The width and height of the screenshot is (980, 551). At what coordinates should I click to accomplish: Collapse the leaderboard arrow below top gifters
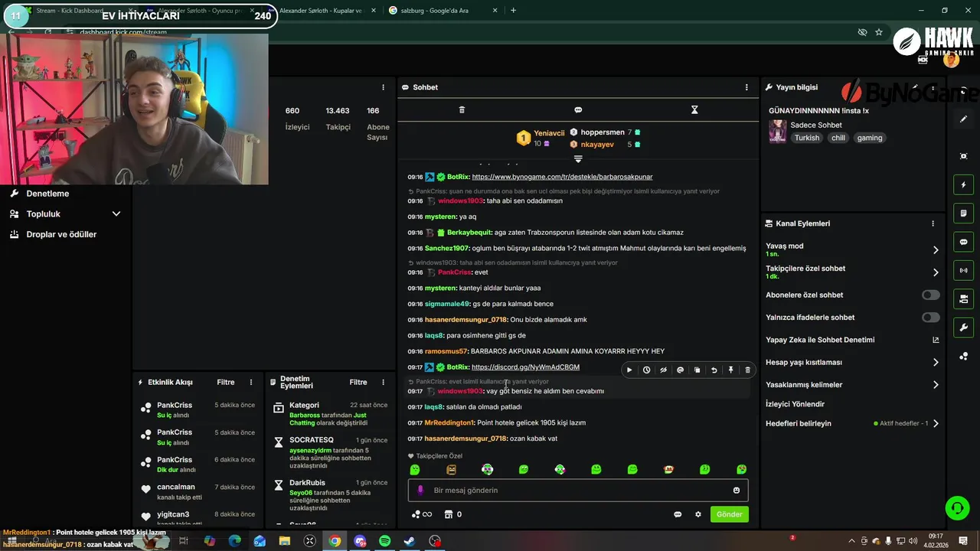pos(578,159)
